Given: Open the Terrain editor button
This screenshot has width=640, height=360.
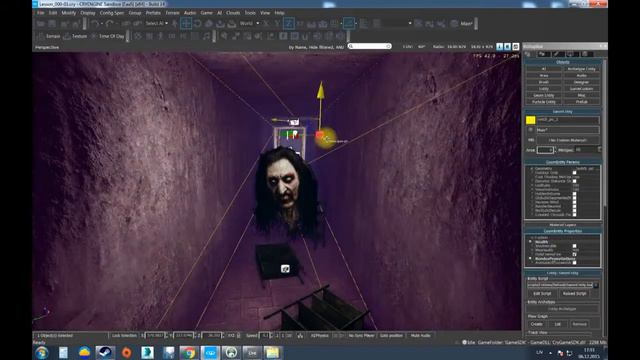Looking at the screenshot, I should (49, 36).
